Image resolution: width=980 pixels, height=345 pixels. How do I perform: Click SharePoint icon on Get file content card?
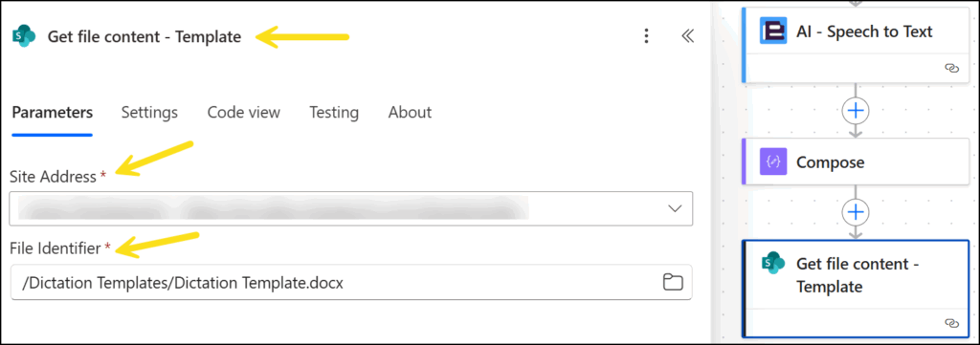pyautogui.click(x=773, y=263)
